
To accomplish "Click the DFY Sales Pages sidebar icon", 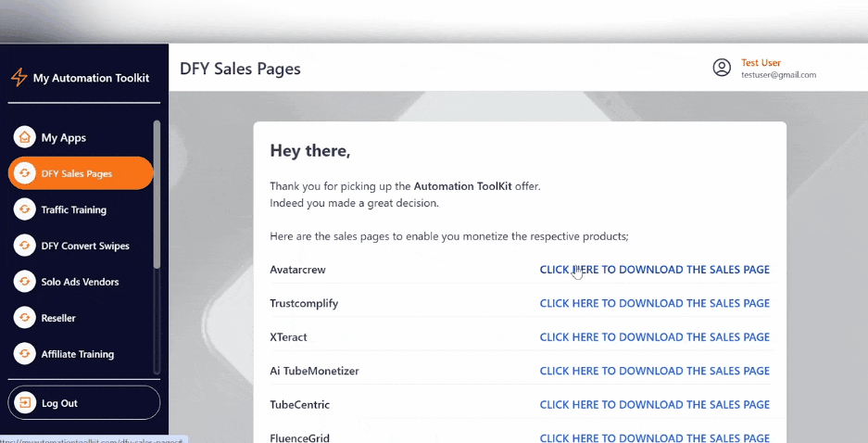I will coord(24,173).
